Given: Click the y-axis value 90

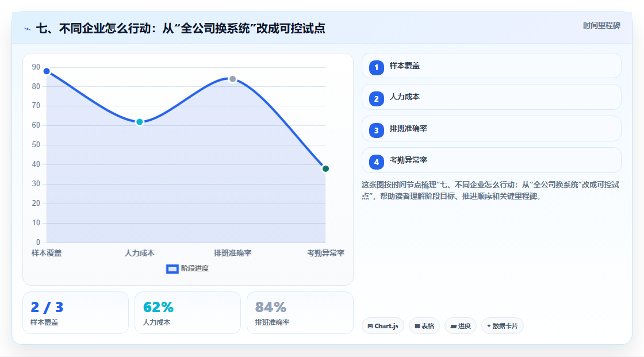Looking at the screenshot, I should (x=36, y=67).
